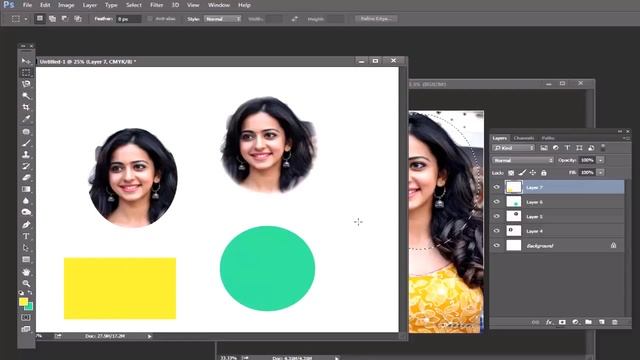The height and width of the screenshot is (360, 640).
Task: Select the Path Selection tool
Action: coord(26,248)
